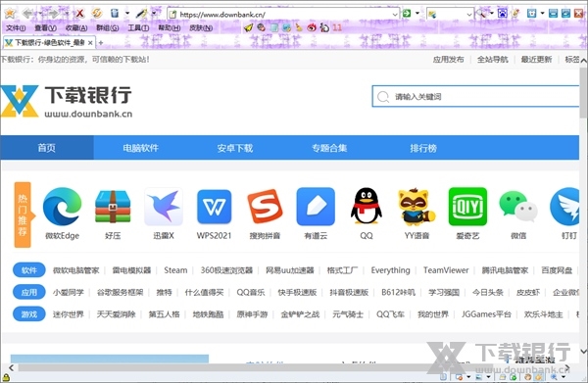The height and width of the screenshot is (383, 588).
Task: Go to the 首页 nav tab
Action: 47,148
